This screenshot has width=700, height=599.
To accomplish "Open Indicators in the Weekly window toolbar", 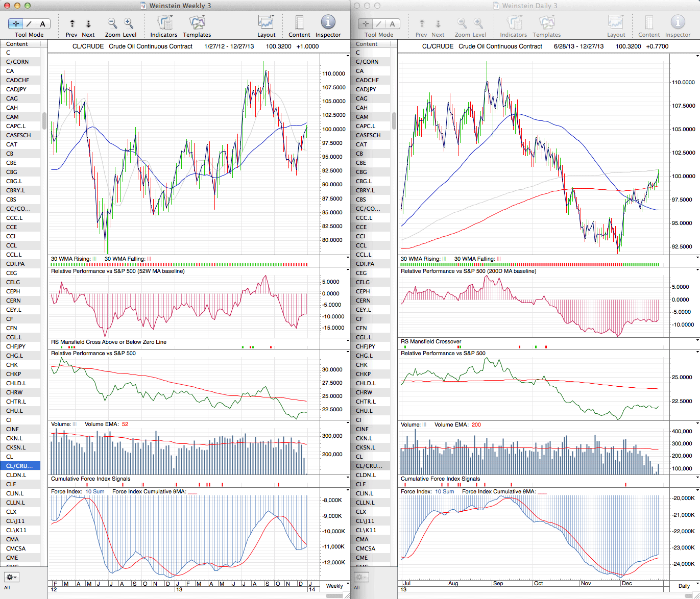I will pos(164,23).
